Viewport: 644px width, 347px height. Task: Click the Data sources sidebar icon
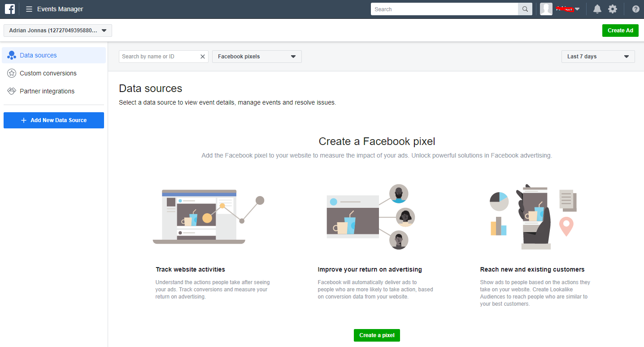coord(12,56)
